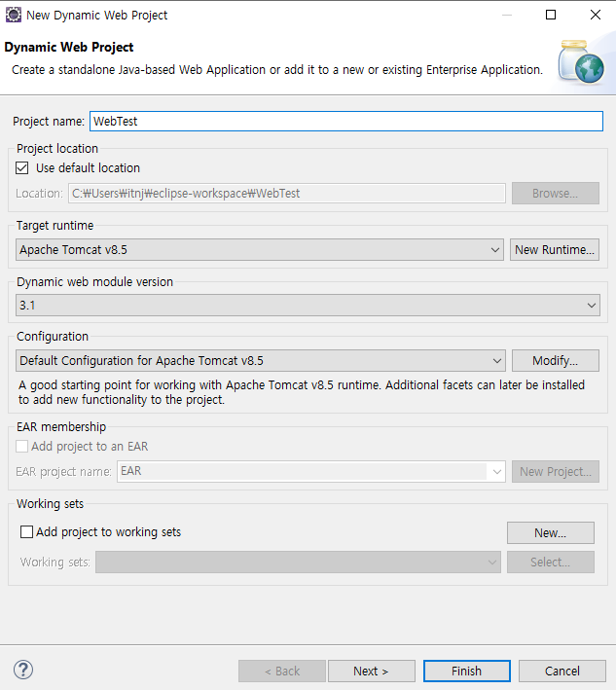Open the EAR project name combo box
Screen dimensions: 616x690
click(311, 471)
